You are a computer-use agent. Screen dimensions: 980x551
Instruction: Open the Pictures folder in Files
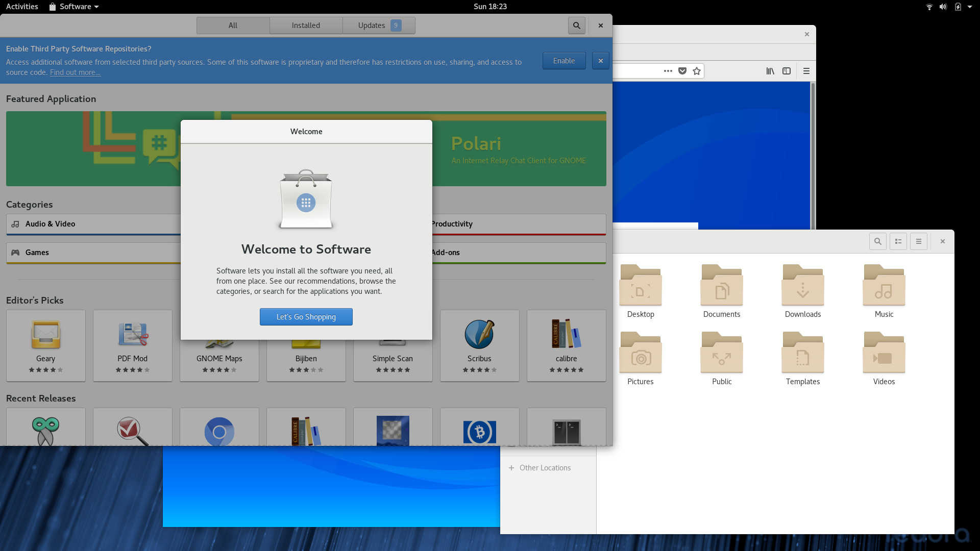(x=641, y=359)
